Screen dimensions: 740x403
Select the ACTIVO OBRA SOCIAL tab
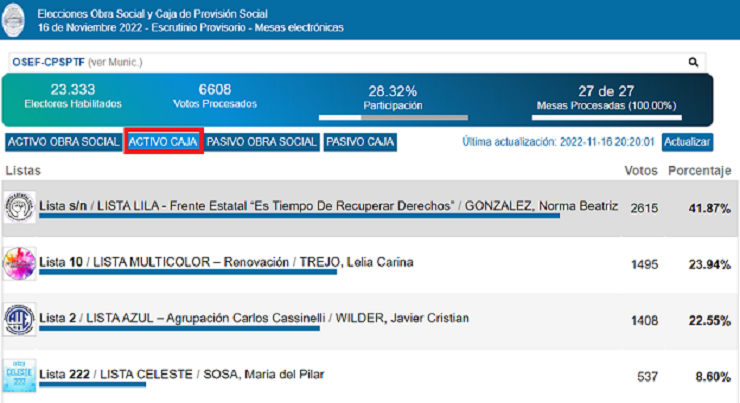click(x=63, y=142)
